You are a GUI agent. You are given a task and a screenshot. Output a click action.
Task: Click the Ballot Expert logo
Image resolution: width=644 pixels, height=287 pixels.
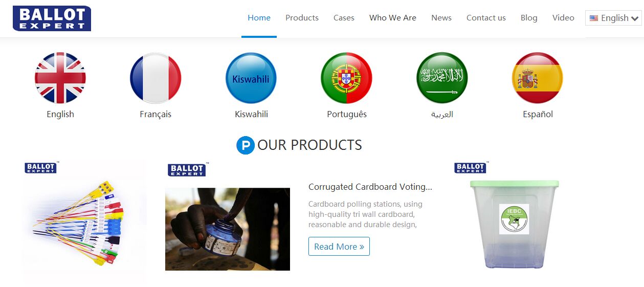pyautogui.click(x=52, y=18)
